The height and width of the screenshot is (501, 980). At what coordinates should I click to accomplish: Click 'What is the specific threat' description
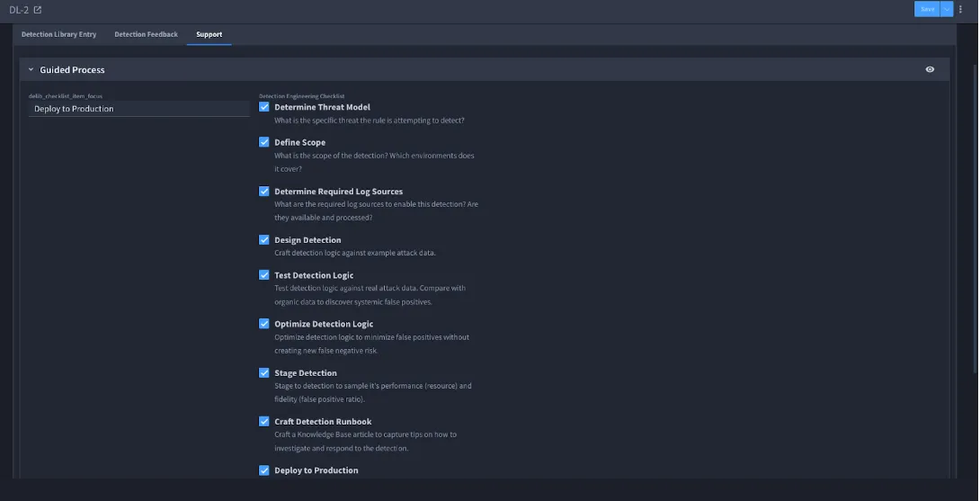point(370,121)
